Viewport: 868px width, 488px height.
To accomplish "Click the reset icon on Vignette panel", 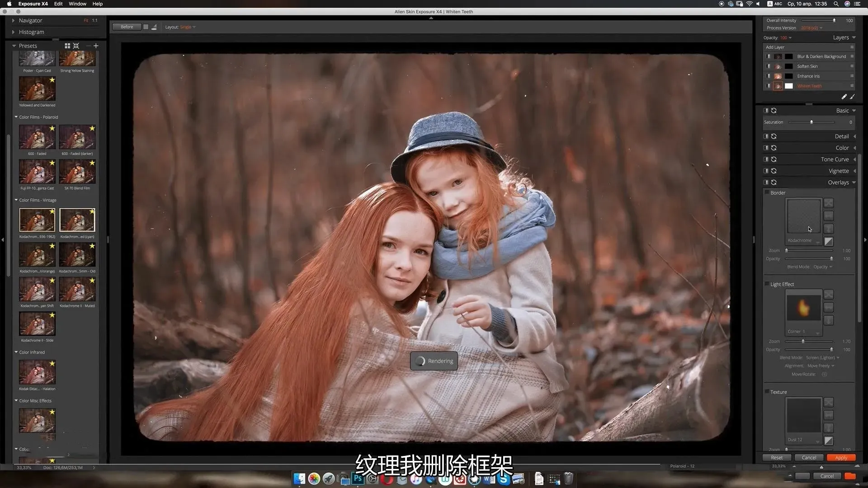I will 774,171.
